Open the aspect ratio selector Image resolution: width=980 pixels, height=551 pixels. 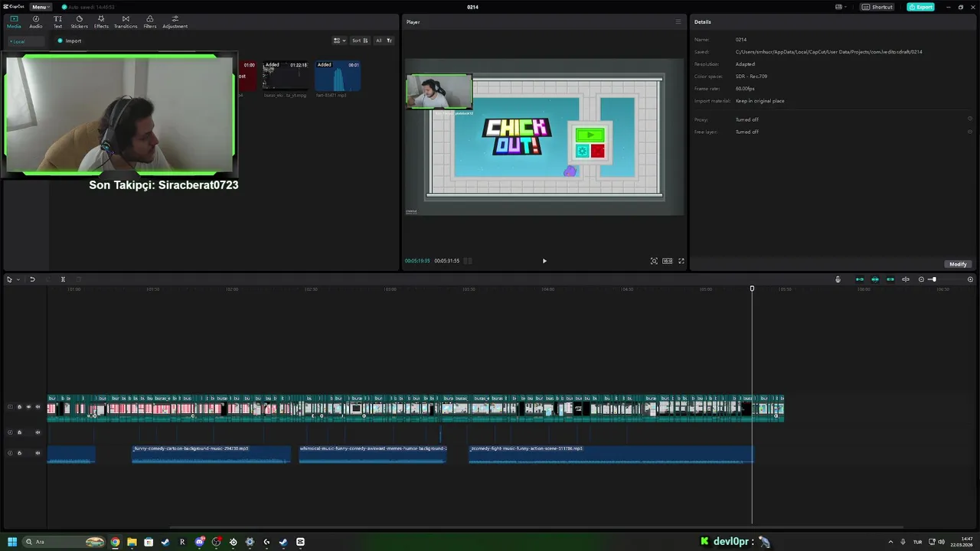click(x=668, y=261)
